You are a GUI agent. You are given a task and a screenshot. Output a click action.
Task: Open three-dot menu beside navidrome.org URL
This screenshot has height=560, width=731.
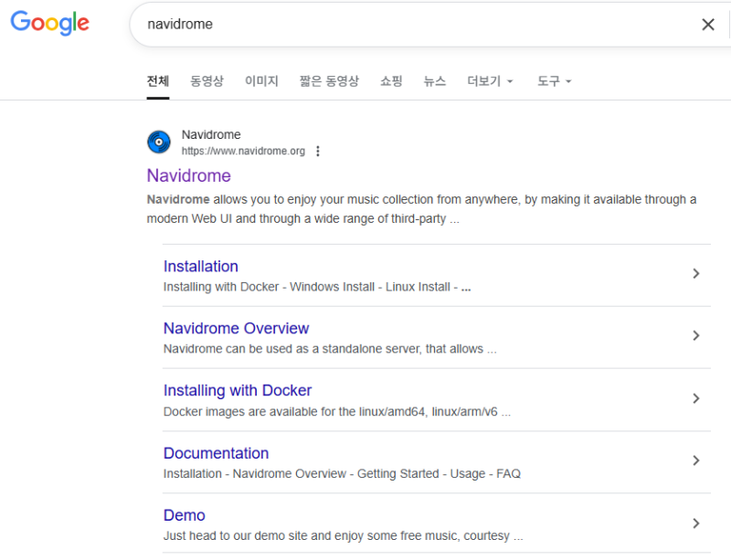coord(317,151)
